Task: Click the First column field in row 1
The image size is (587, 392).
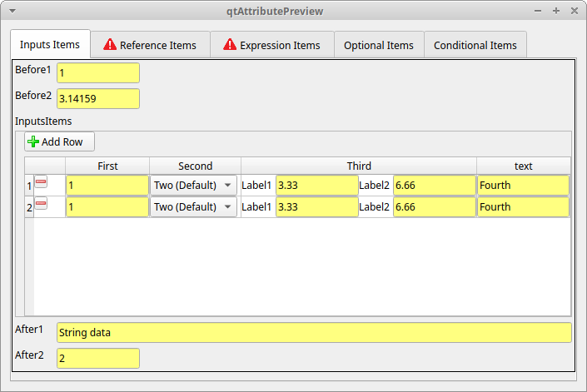Action: [x=107, y=185]
